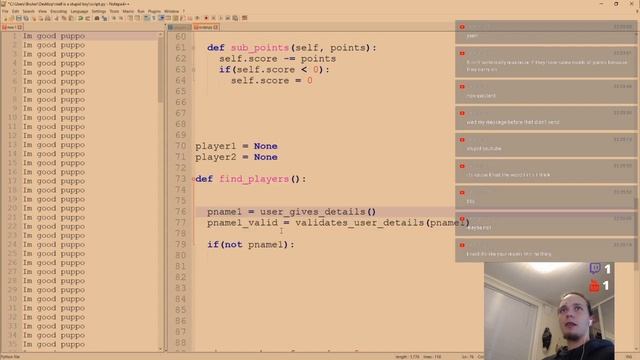Toggle indent guide display

coord(162,18)
